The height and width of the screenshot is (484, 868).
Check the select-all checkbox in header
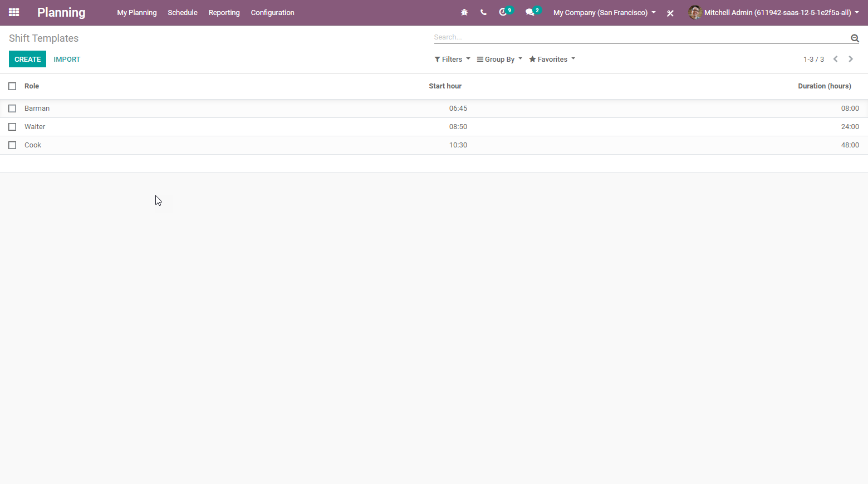coord(12,86)
